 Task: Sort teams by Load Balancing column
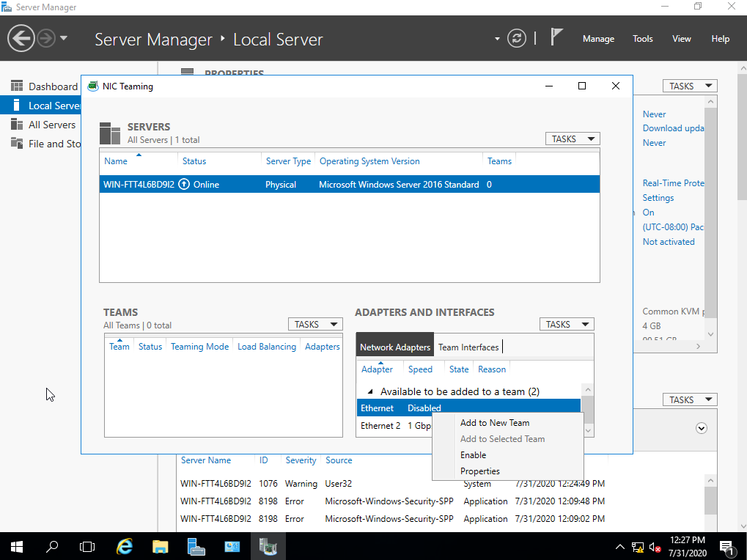pos(267,347)
